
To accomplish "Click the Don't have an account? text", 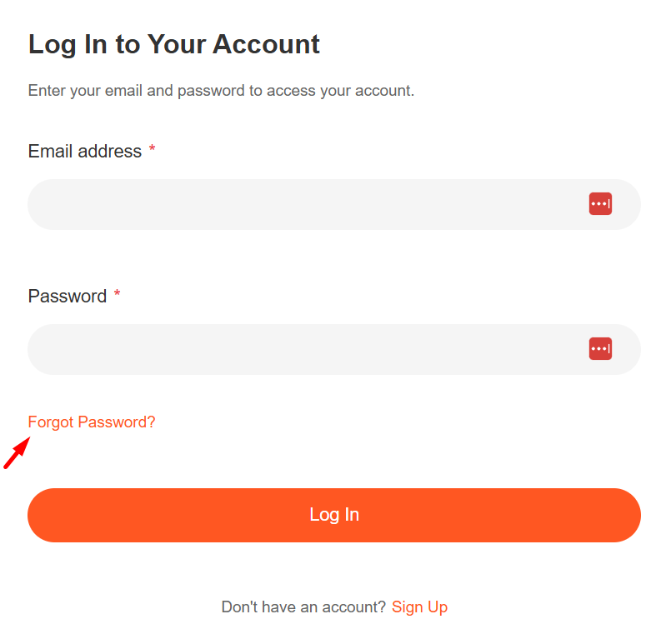I will pos(303,607).
